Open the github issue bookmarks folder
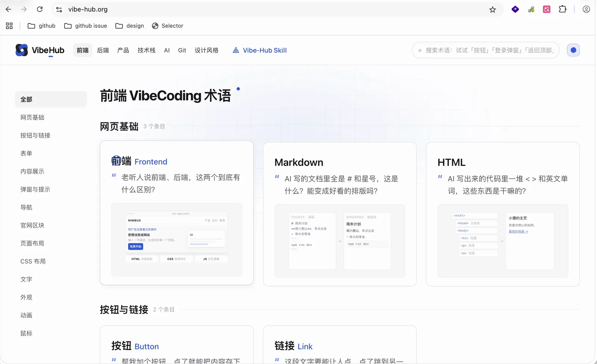The image size is (597, 364). [x=85, y=26]
